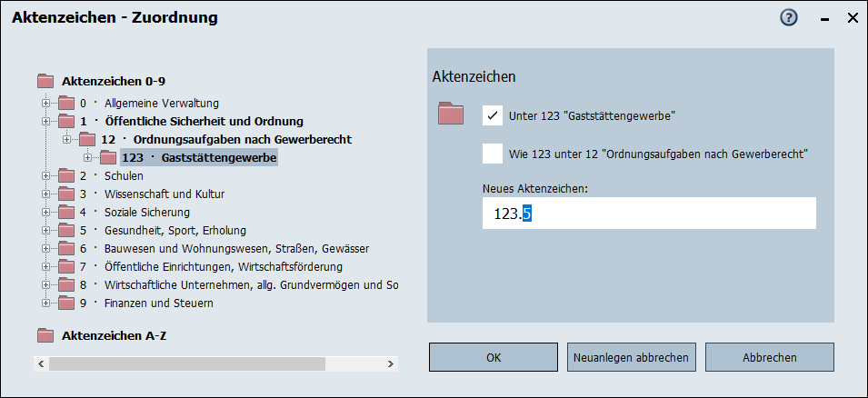Click the help question mark icon
The height and width of the screenshot is (398, 868).
(788, 17)
